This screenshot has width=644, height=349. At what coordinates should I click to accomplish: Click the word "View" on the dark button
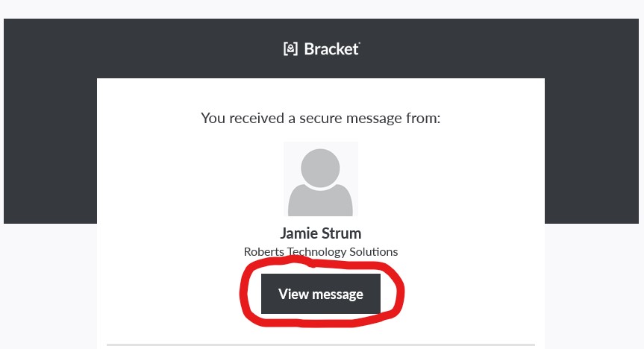pos(294,294)
